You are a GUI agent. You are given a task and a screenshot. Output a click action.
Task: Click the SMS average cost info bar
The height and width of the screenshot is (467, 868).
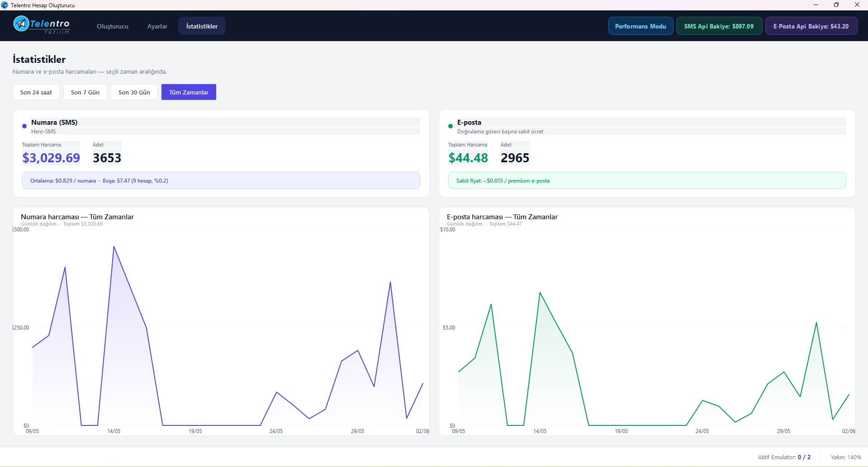pos(221,180)
